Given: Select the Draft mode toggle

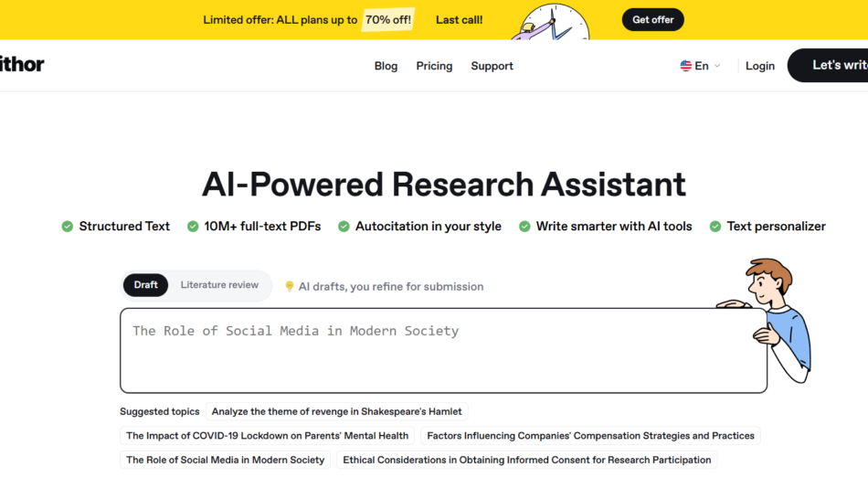Looking at the screenshot, I should [145, 285].
